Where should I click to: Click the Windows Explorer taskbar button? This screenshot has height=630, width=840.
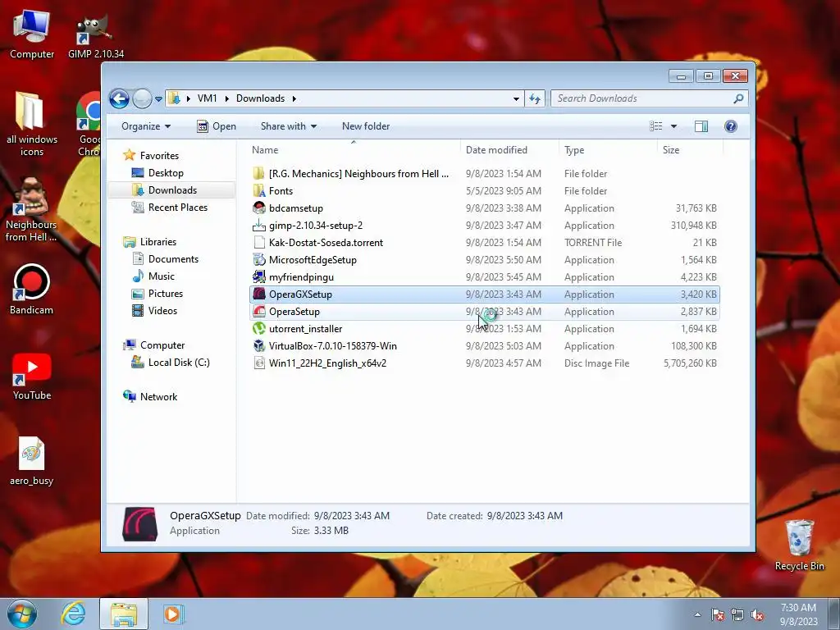tap(124, 614)
